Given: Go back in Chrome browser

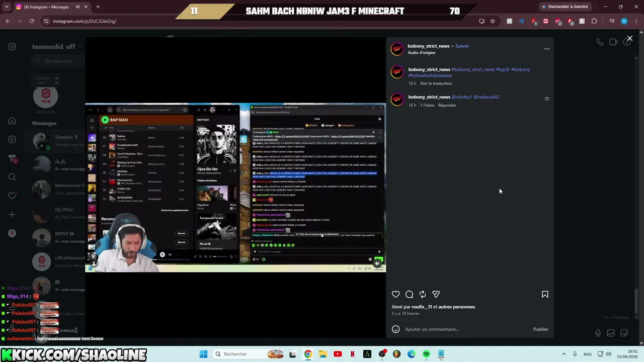Looking at the screenshot, I should point(8,21).
